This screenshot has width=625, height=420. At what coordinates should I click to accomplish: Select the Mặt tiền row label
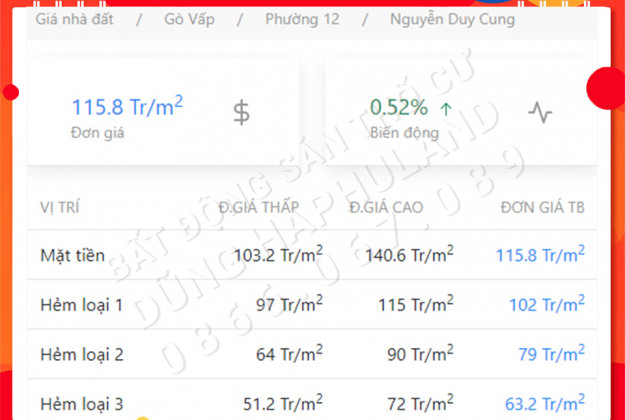pyautogui.click(x=72, y=255)
